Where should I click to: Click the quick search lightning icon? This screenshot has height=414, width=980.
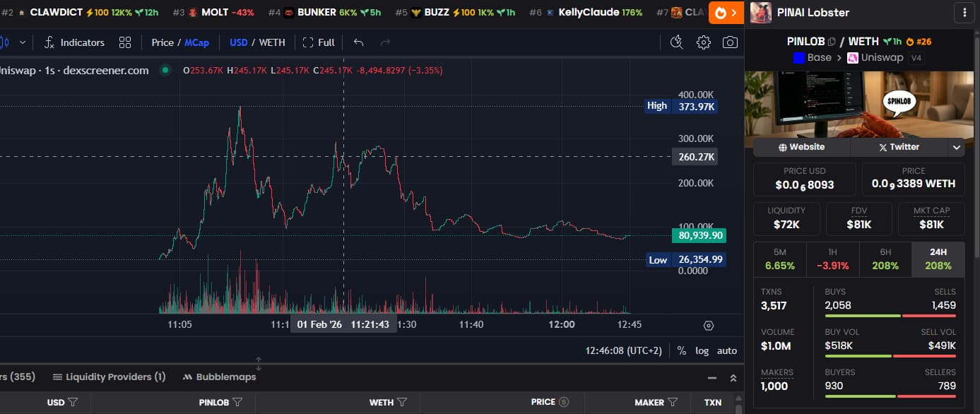[x=677, y=42]
